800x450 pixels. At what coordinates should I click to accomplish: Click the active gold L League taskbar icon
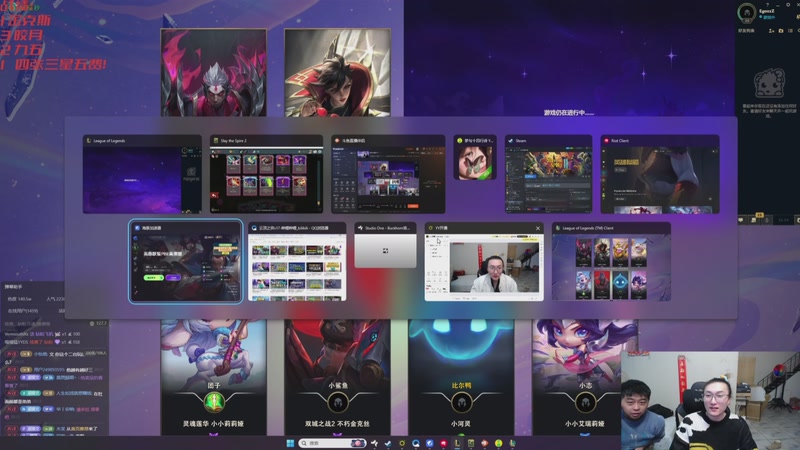457,443
